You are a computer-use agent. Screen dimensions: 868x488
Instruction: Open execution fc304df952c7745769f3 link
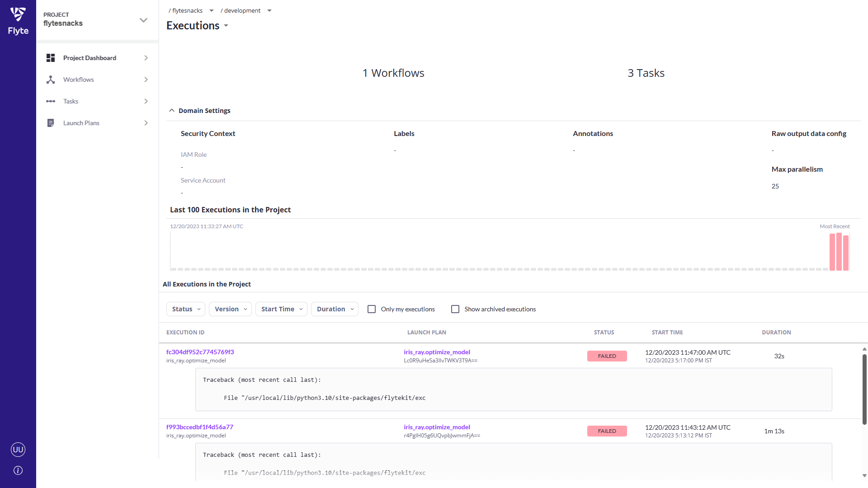tap(200, 352)
